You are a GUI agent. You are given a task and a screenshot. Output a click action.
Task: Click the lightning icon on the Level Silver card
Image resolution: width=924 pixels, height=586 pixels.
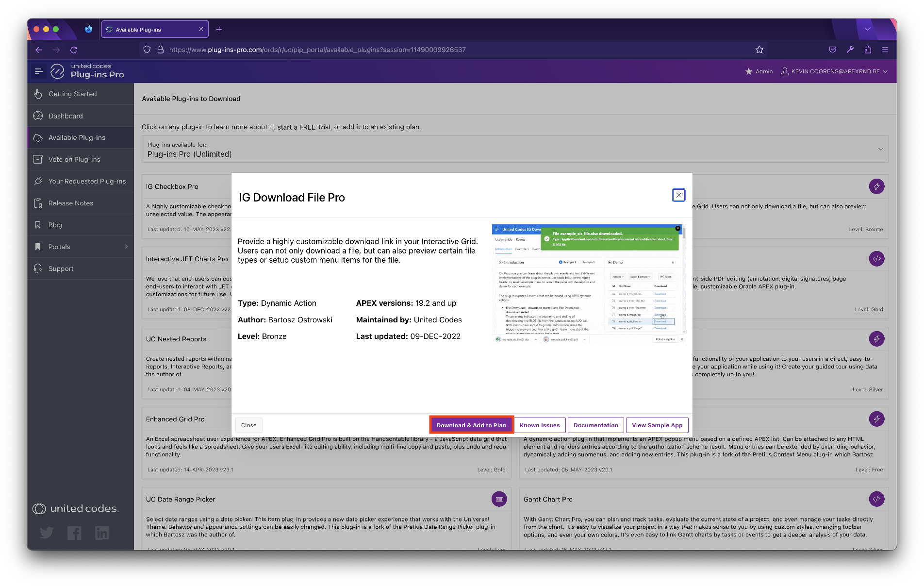pos(876,339)
